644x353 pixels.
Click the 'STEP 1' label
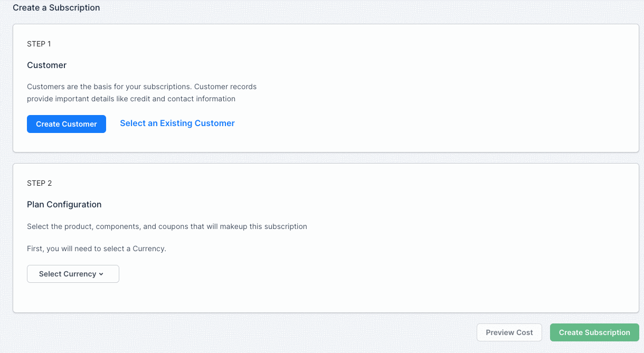(39, 44)
